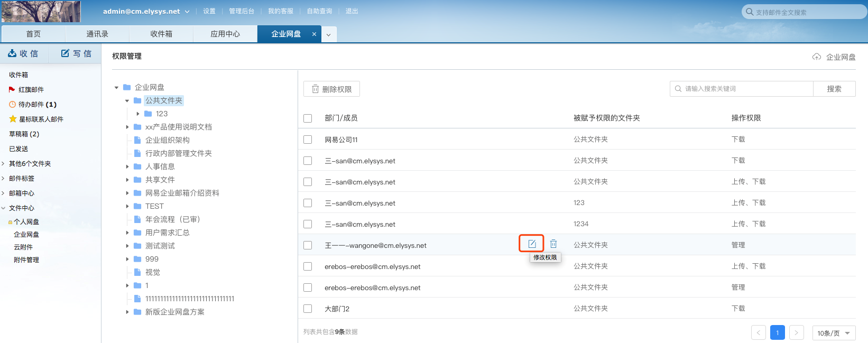Check the box for 网易公司11 row
868x343 pixels.
(x=308, y=140)
